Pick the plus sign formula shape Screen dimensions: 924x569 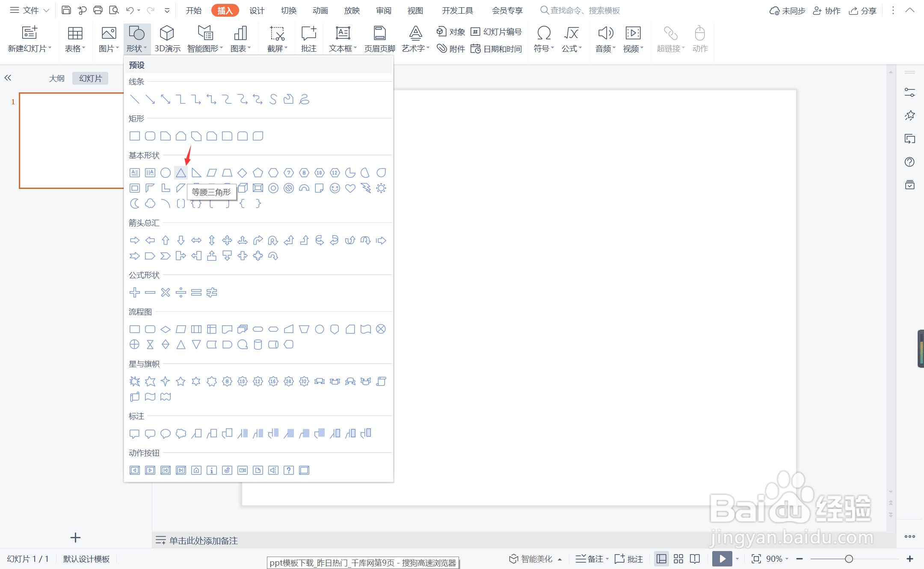click(135, 292)
